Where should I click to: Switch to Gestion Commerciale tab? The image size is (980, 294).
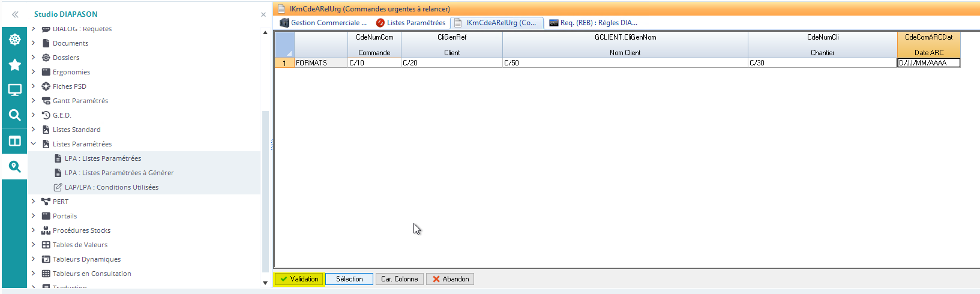pos(323,23)
